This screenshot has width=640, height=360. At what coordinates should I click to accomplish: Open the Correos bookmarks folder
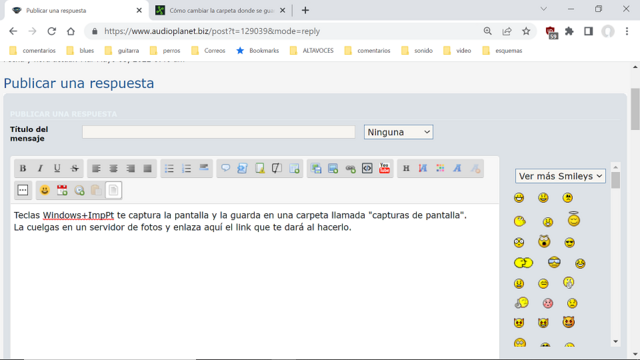208,51
